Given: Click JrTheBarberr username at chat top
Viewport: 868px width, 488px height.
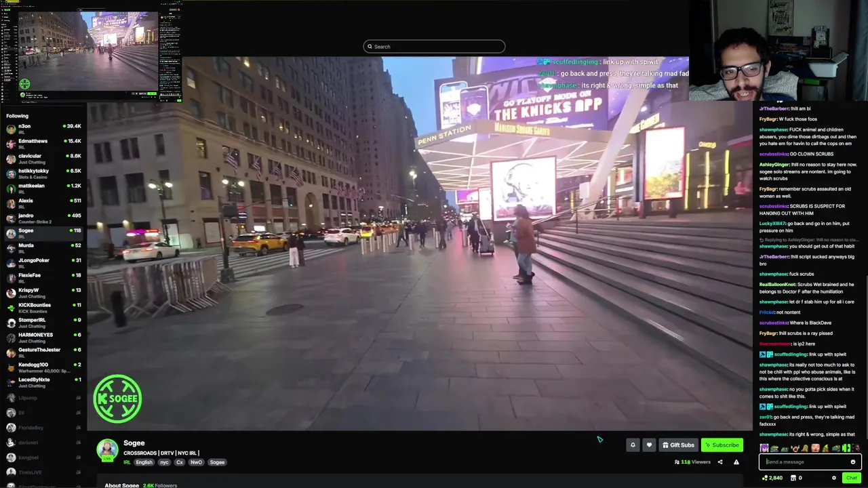Looking at the screenshot, I should 774,108.
